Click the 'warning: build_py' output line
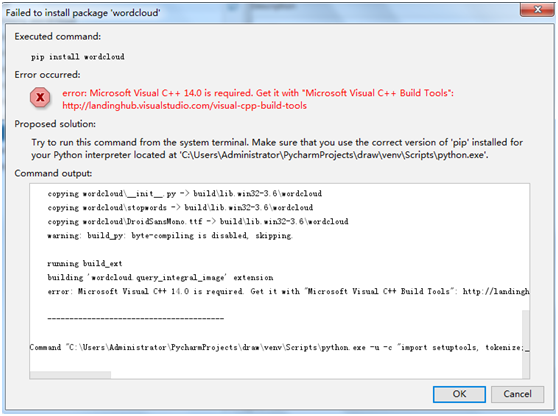The height and width of the screenshot is (416, 558). click(170, 236)
